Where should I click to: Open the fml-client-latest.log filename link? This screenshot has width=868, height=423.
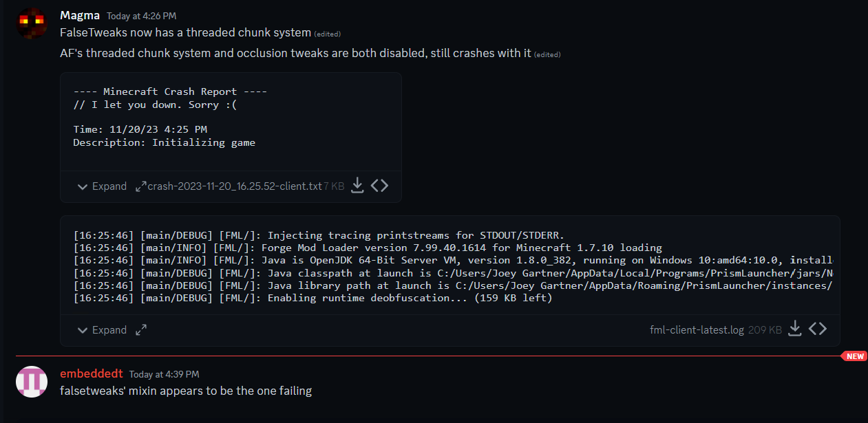tap(697, 329)
